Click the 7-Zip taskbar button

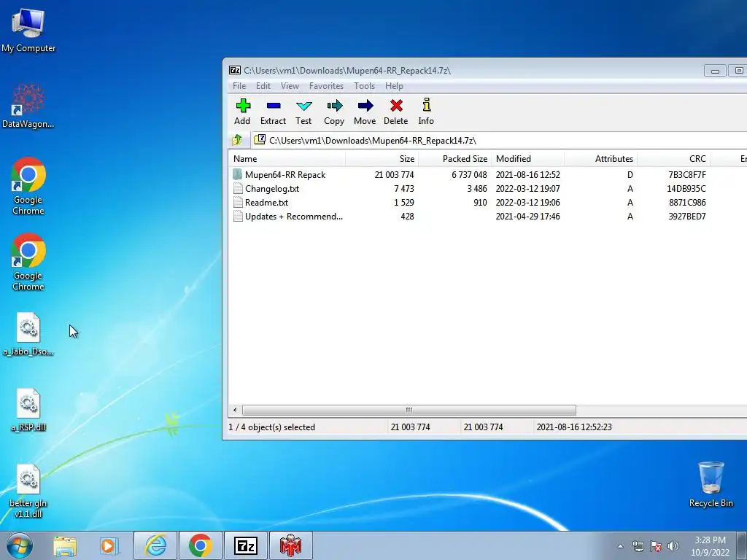[x=246, y=545]
